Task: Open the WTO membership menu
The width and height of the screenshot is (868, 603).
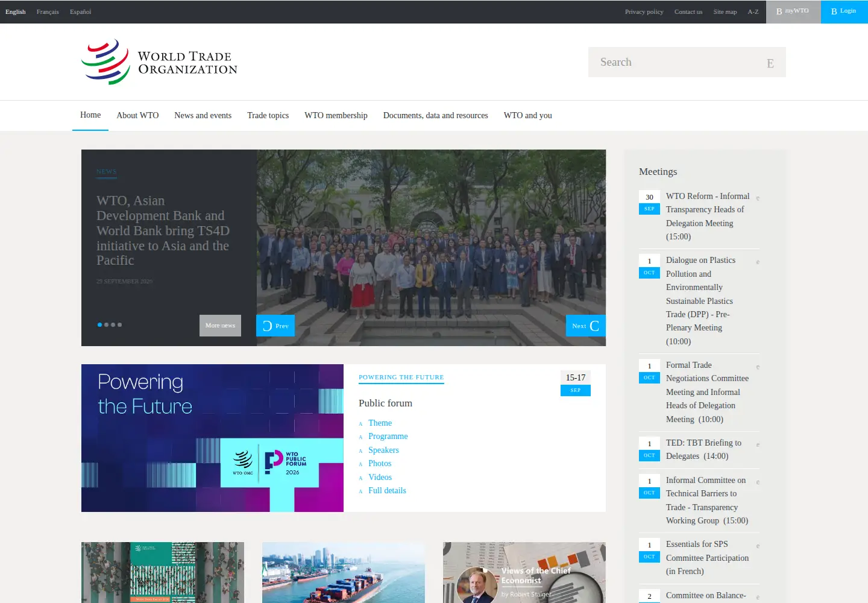Action: pos(336,115)
